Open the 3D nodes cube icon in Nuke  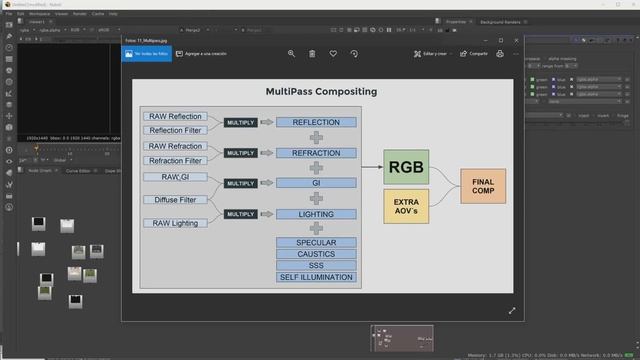coord(9,127)
